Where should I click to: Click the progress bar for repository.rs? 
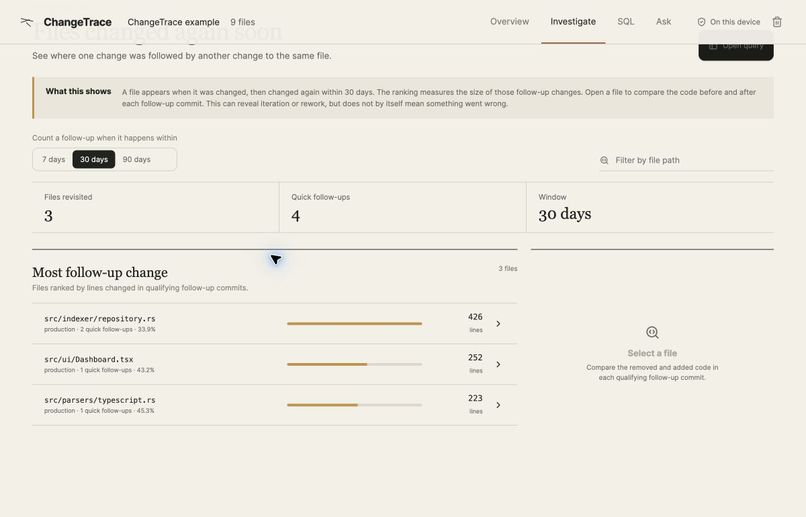pyautogui.click(x=354, y=324)
